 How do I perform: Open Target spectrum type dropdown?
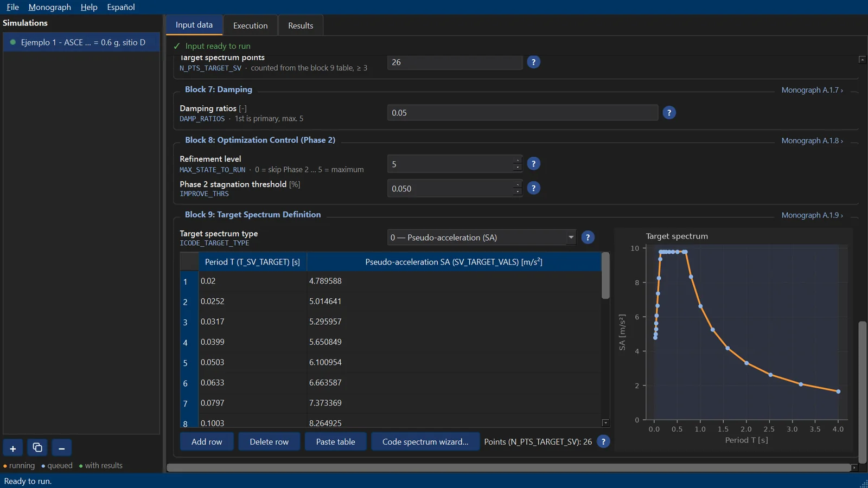[x=481, y=237]
